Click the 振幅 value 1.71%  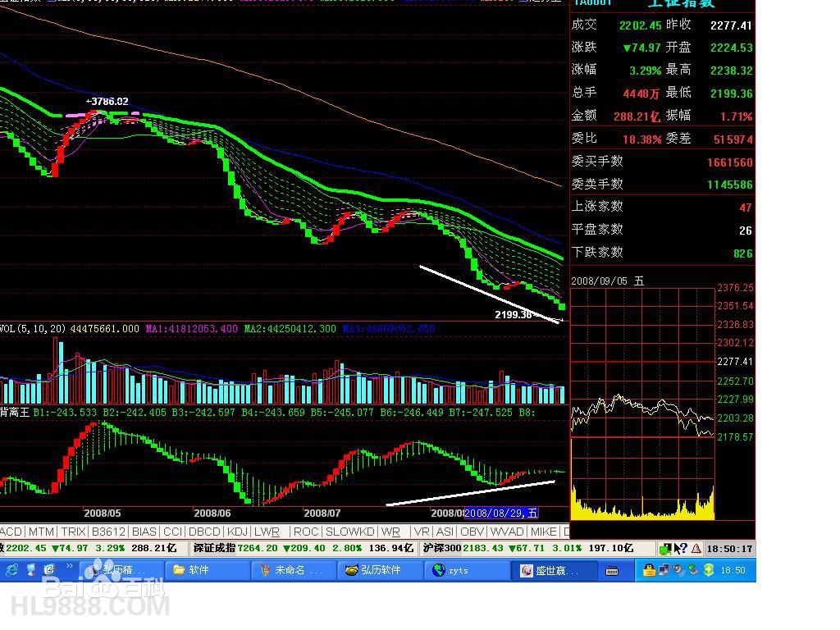736,116
